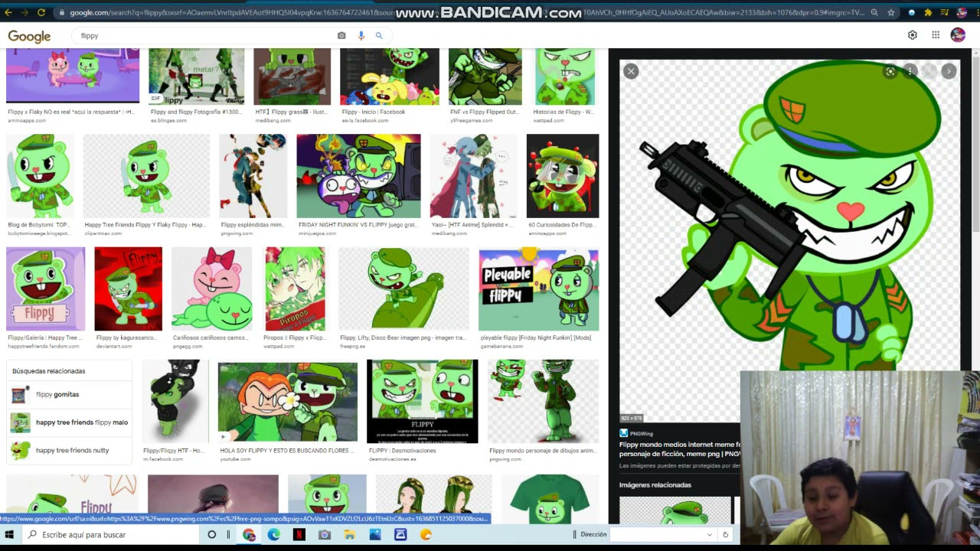Open 'Flippy/Galería' fandom thumbnail
This screenshot has height=551, width=980.
[x=46, y=289]
